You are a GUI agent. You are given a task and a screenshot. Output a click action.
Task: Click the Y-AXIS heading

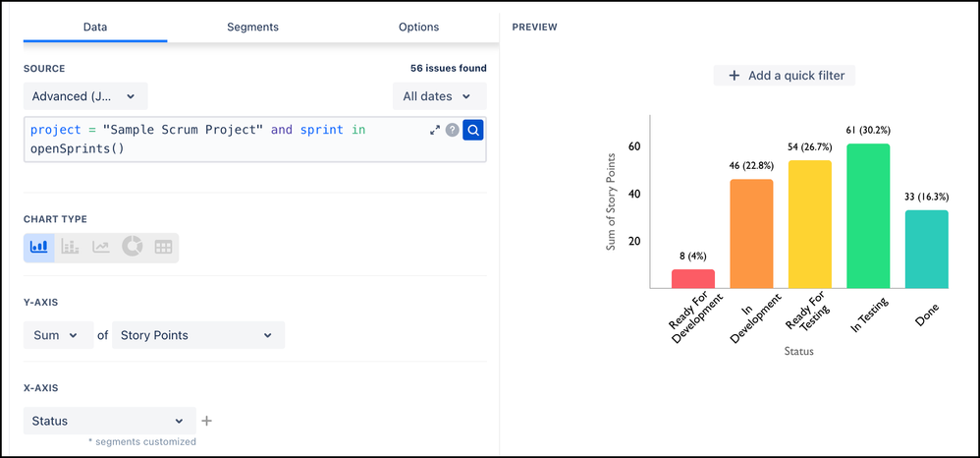click(x=40, y=302)
